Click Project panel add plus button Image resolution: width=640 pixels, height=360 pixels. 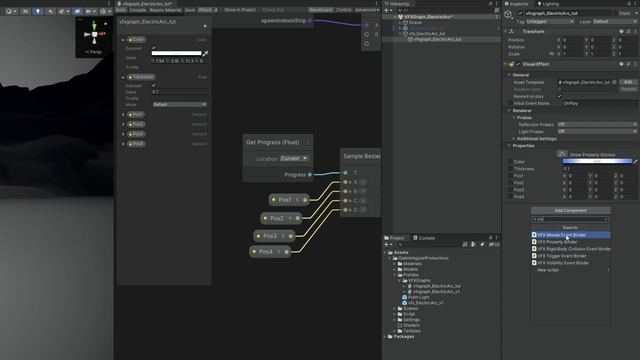pos(387,244)
